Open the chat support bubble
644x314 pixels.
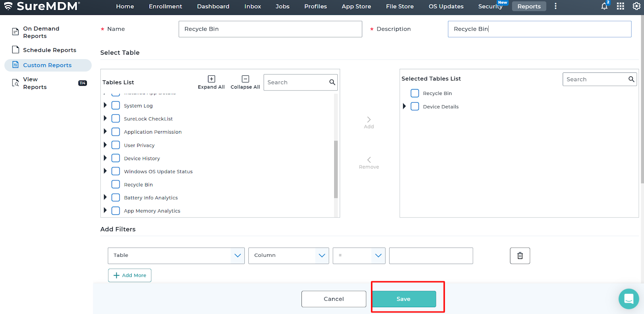click(x=628, y=299)
